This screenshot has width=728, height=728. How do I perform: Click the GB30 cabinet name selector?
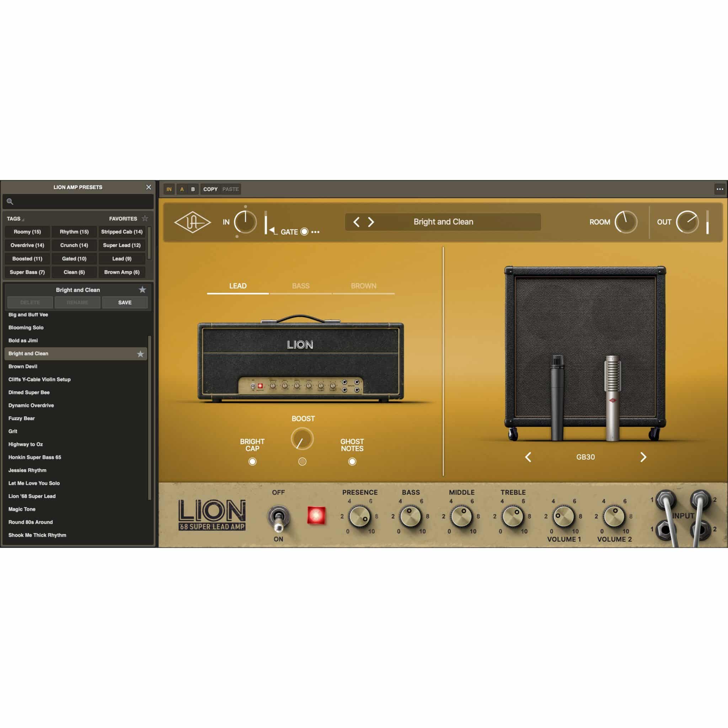pos(585,457)
